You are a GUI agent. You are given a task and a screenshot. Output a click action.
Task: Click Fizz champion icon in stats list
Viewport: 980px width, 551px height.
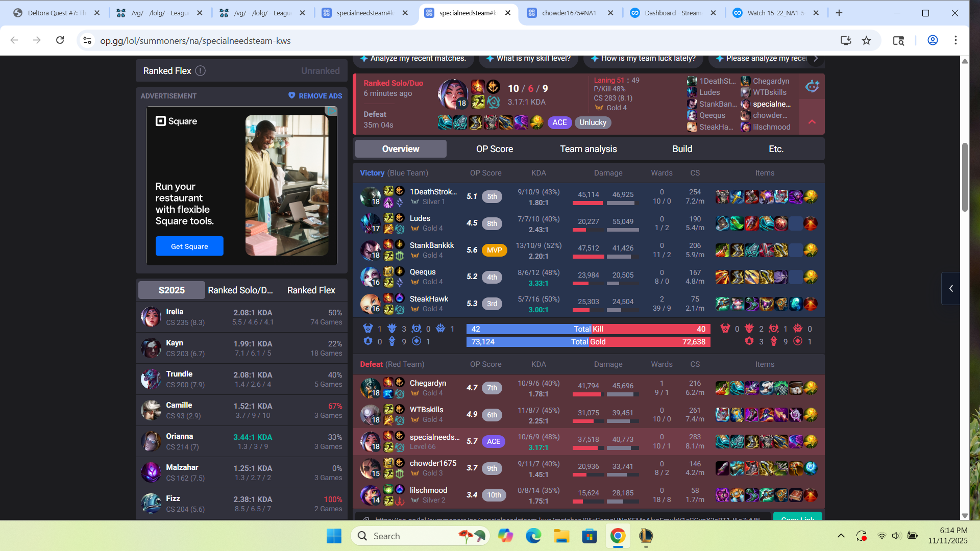coord(151,504)
